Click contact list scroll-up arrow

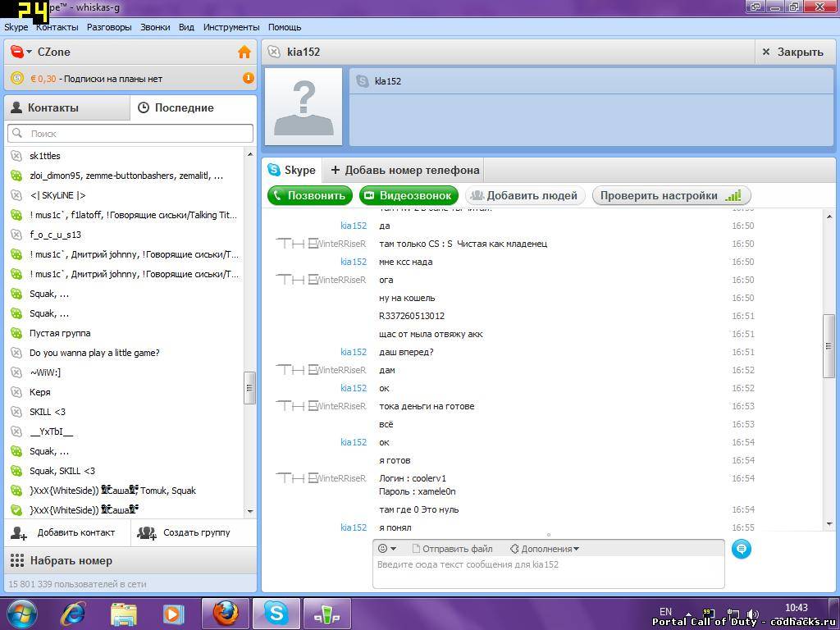point(249,154)
